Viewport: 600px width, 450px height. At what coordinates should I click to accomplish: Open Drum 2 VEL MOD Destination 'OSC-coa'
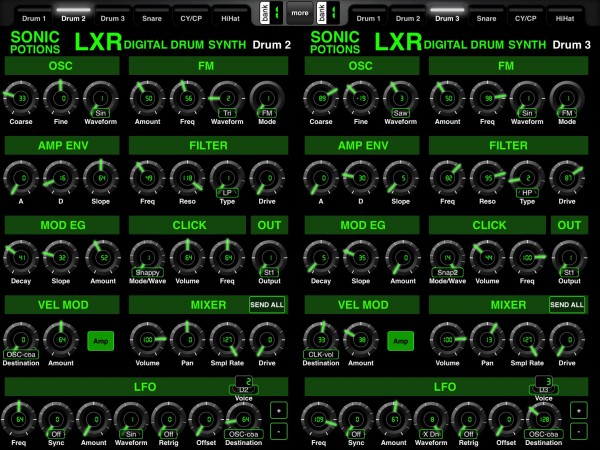click(x=21, y=354)
